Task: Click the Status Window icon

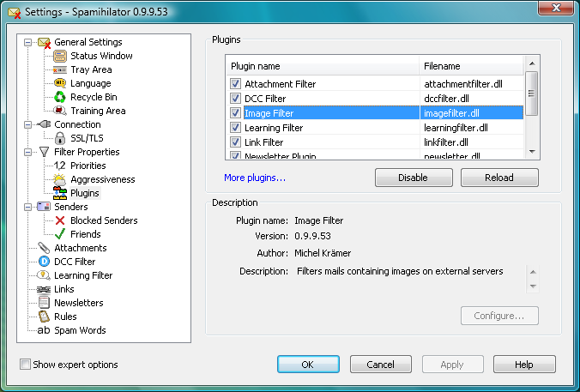Action: 60,57
